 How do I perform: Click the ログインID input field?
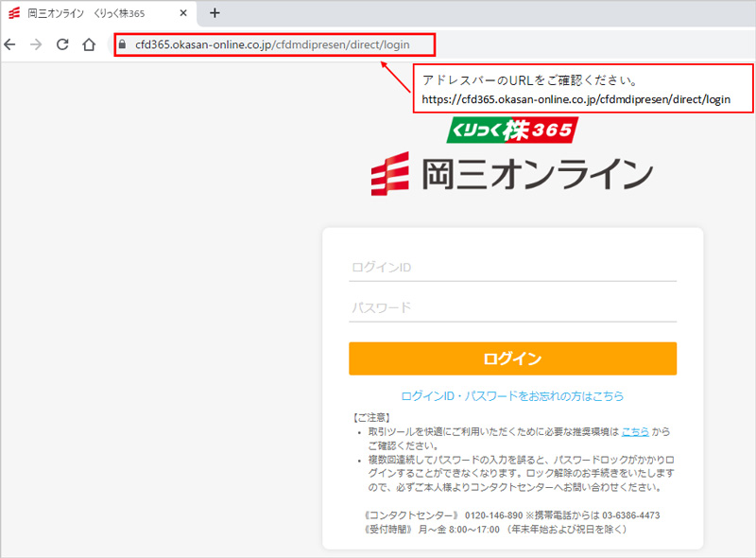512,268
